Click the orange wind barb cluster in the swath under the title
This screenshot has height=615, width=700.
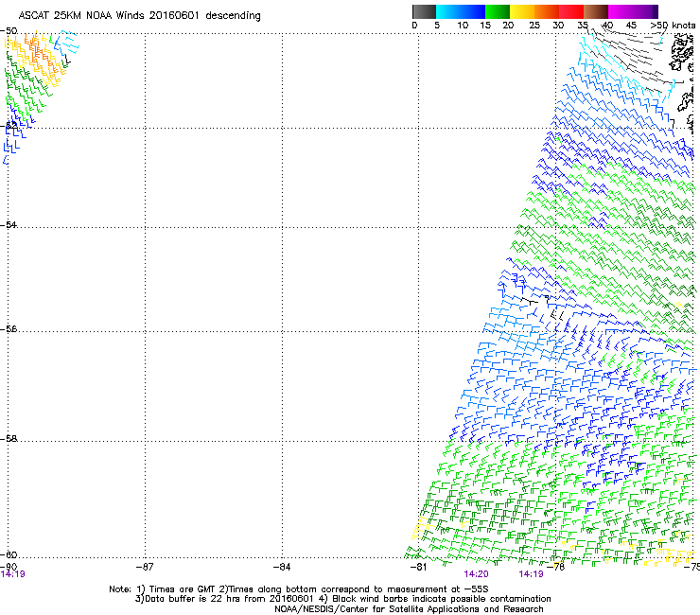(x=40, y=53)
